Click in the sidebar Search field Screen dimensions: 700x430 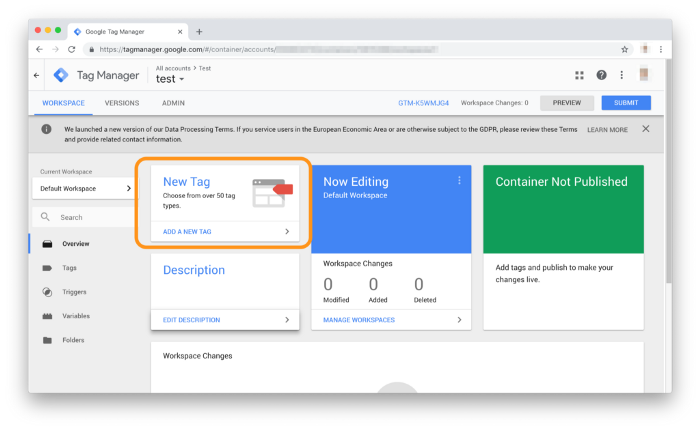click(x=85, y=217)
